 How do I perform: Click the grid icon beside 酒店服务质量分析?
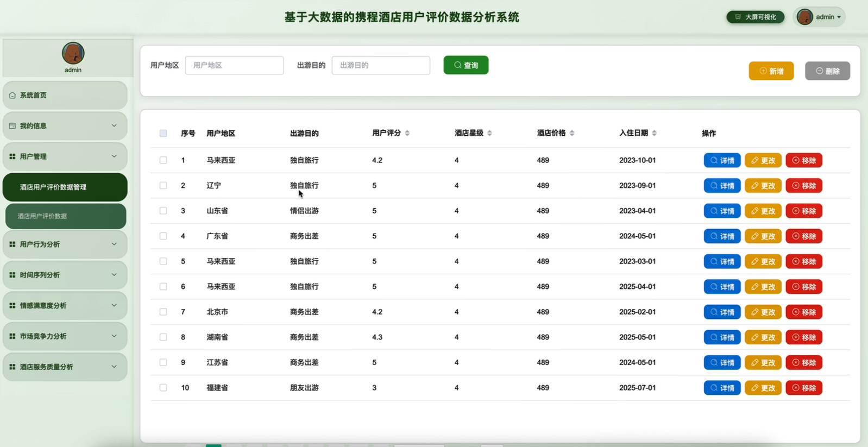[12, 367]
